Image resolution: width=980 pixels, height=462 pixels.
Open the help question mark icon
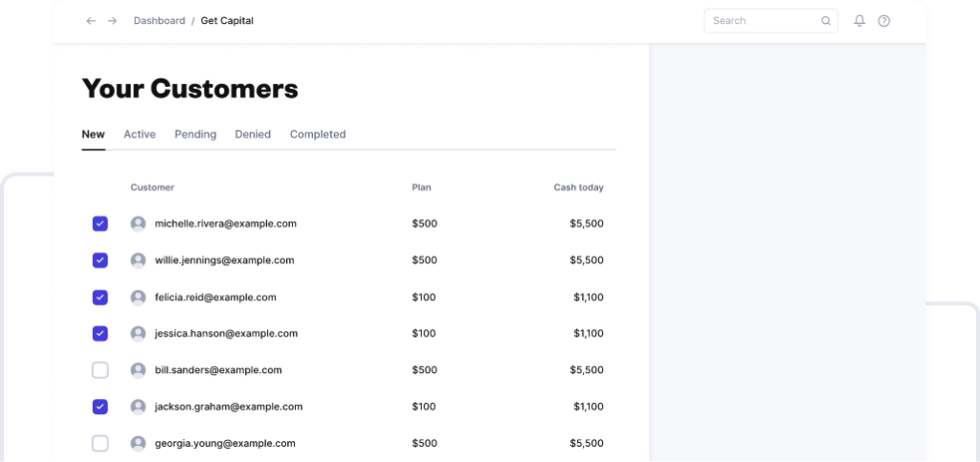(884, 21)
